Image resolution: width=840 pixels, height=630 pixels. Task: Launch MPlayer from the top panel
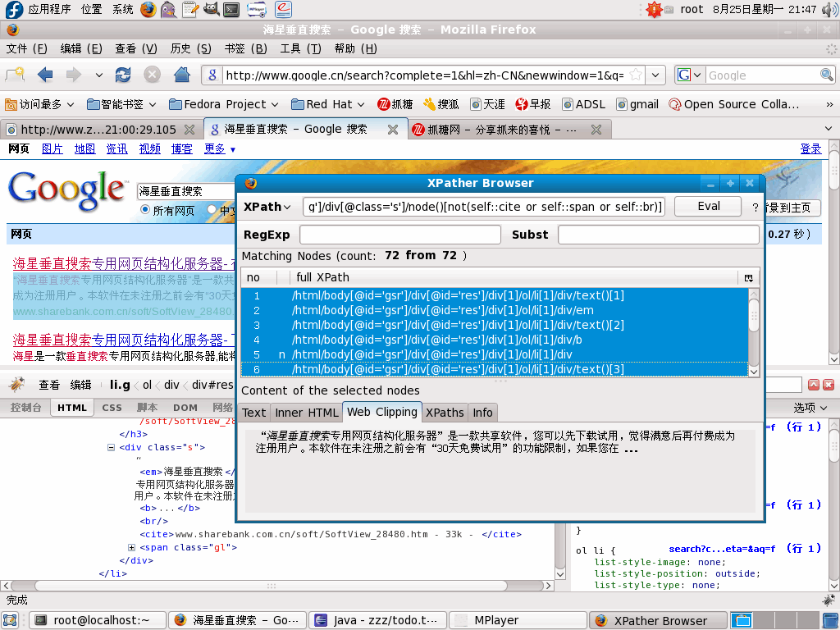point(257,9)
